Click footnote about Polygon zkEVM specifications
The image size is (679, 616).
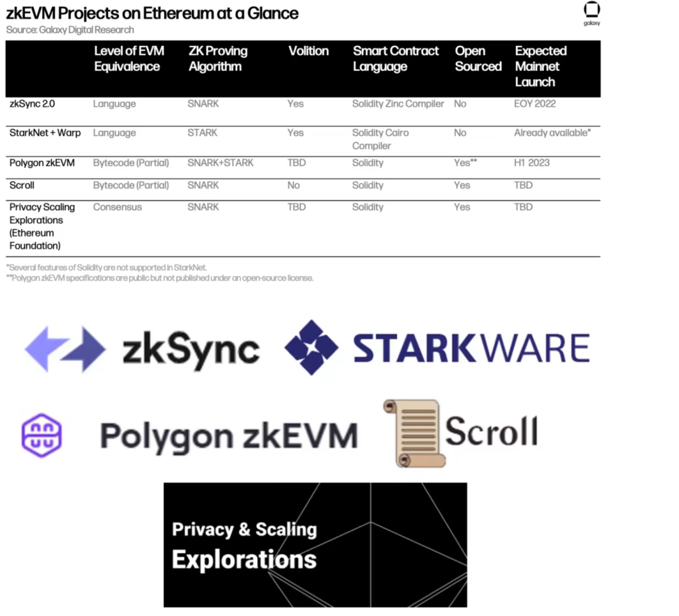pos(159,278)
